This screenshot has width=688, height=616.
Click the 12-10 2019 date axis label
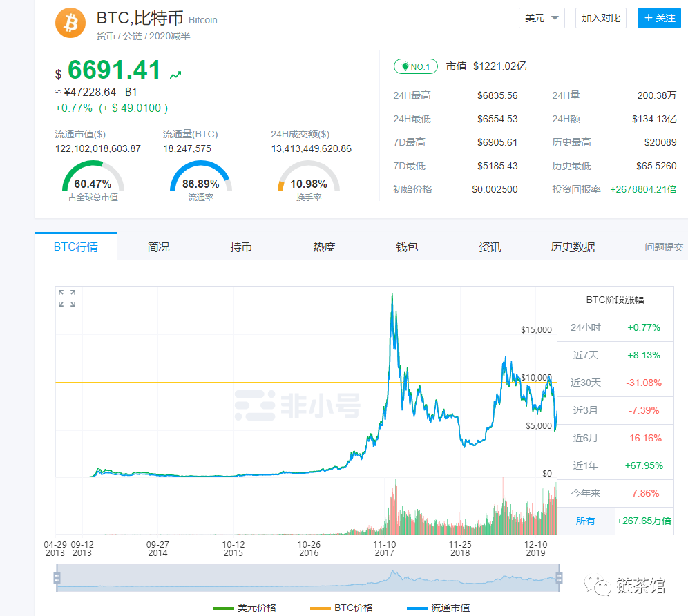pos(536,548)
